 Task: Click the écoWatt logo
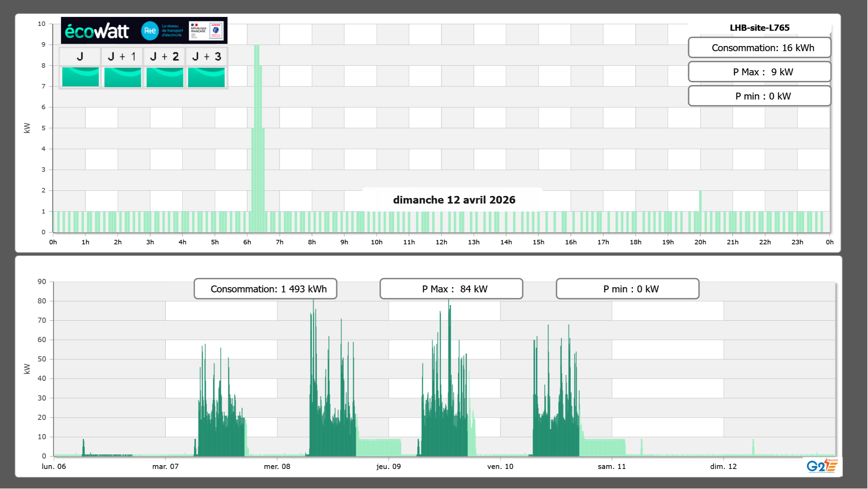coord(97,31)
